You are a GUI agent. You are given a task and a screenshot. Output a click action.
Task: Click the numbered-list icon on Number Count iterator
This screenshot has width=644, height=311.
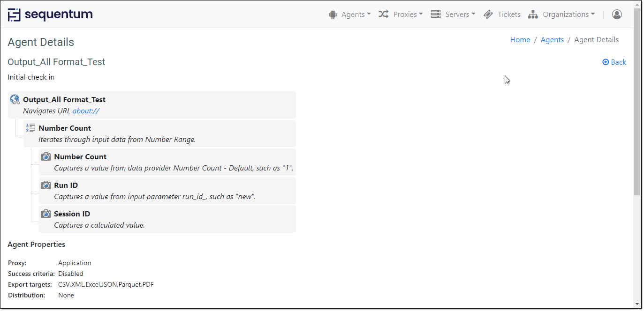(30, 127)
